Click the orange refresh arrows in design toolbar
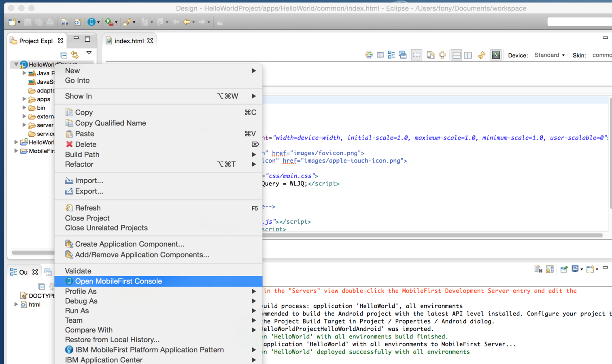The width and height of the screenshot is (612, 364). (482, 55)
